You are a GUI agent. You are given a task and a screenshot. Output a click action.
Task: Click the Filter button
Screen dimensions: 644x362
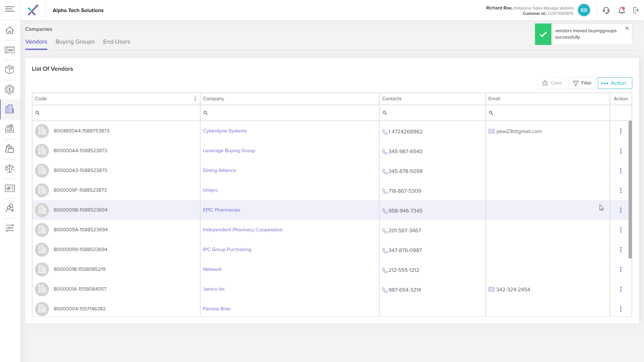point(582,83)
